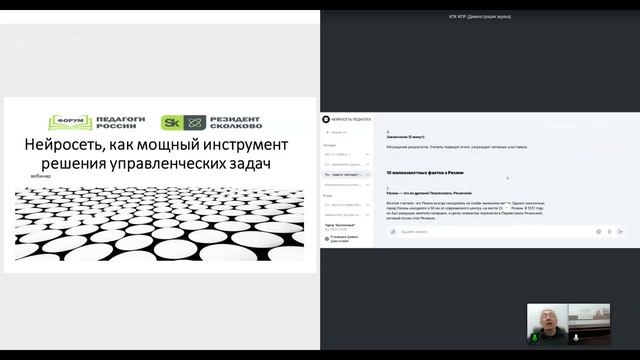Expand the chevron of the highlighted chat entry
This screenshot has height=360, width=640.
[367, 175]
